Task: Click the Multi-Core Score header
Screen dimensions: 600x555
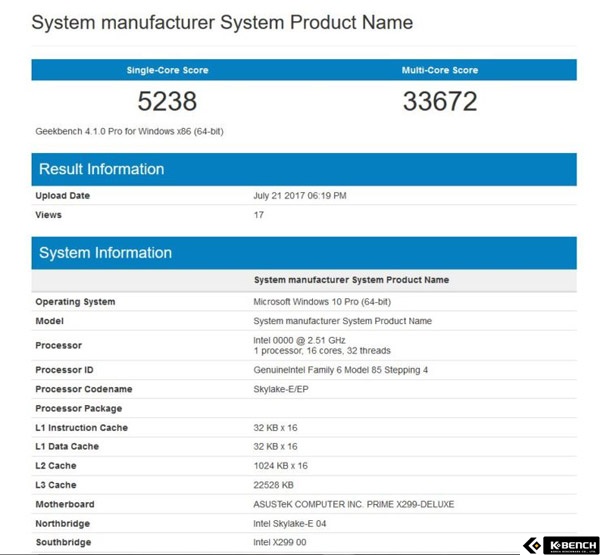Action: (440, 70)
